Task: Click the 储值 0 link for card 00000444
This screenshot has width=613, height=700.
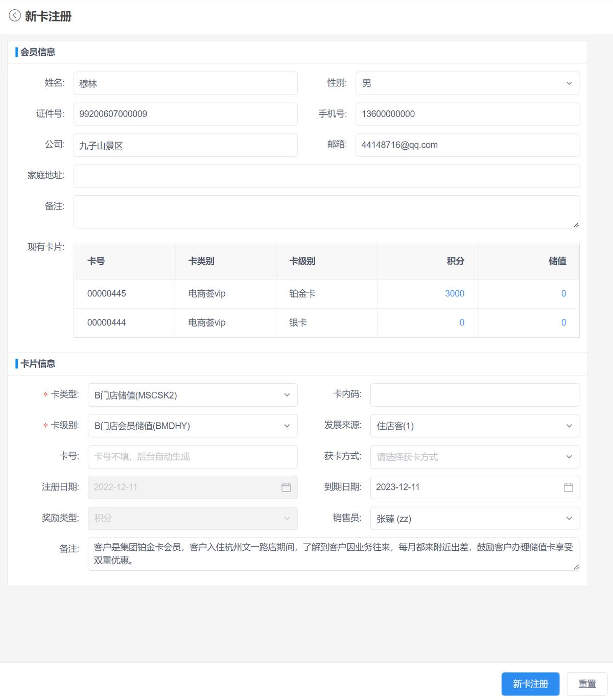Action: 563,322
